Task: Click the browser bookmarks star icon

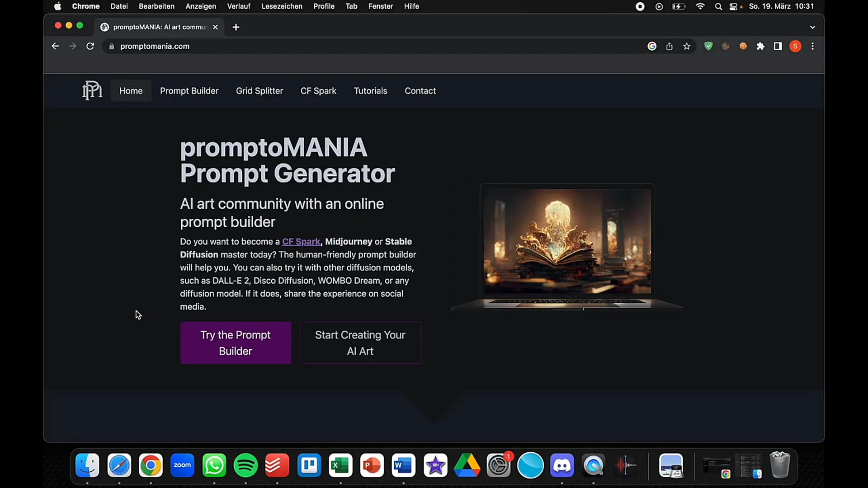Action: 687,46
